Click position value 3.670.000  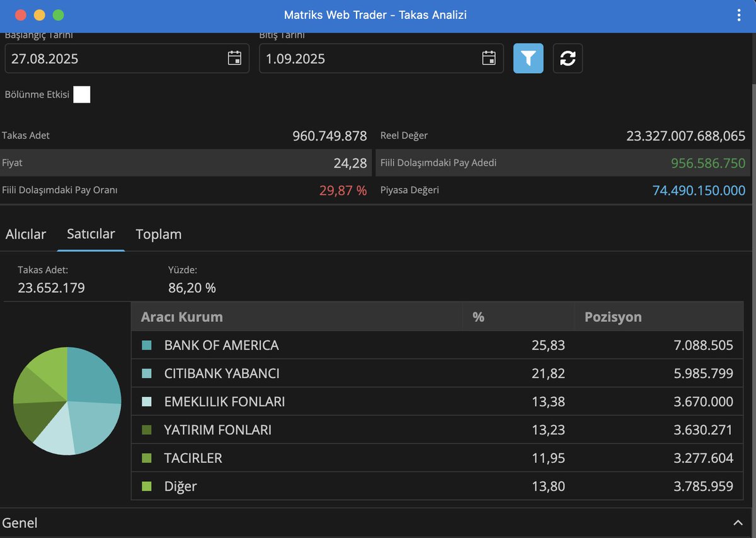pos(703,401)
